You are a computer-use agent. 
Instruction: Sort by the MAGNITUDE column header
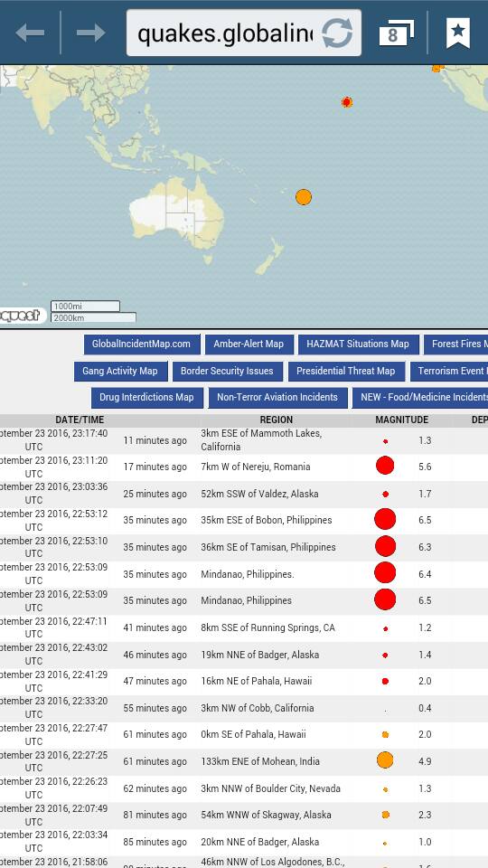[x=401, y=420]
